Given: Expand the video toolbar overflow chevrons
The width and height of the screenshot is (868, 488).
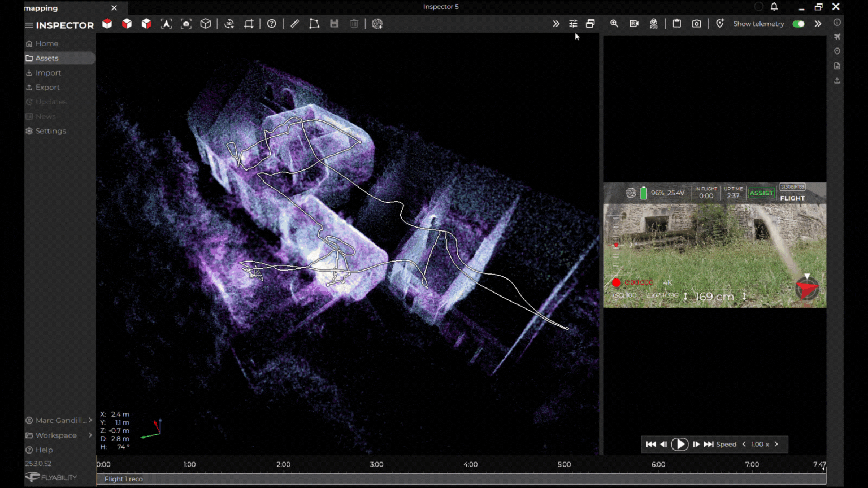Looking at the screenshot, I should 818,24.
